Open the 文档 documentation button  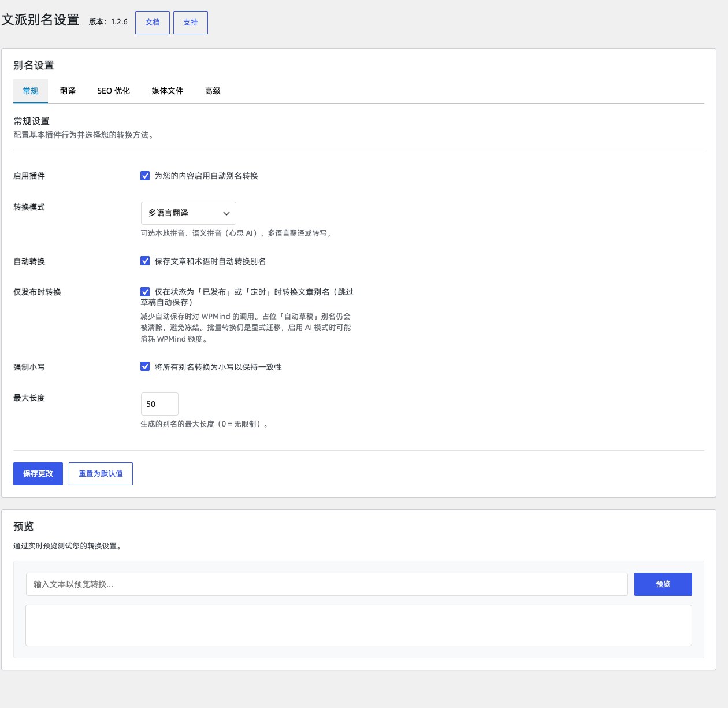tap(153, 23)
